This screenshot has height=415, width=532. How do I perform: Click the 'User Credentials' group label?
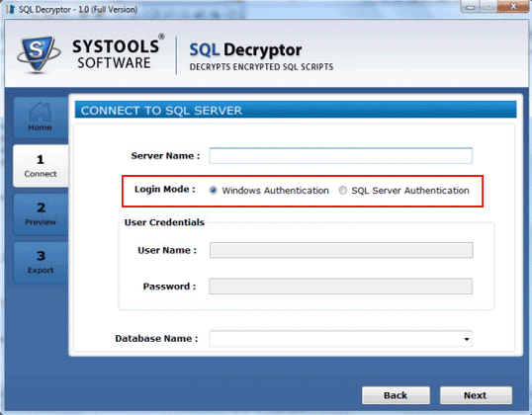tap(164, 222)
